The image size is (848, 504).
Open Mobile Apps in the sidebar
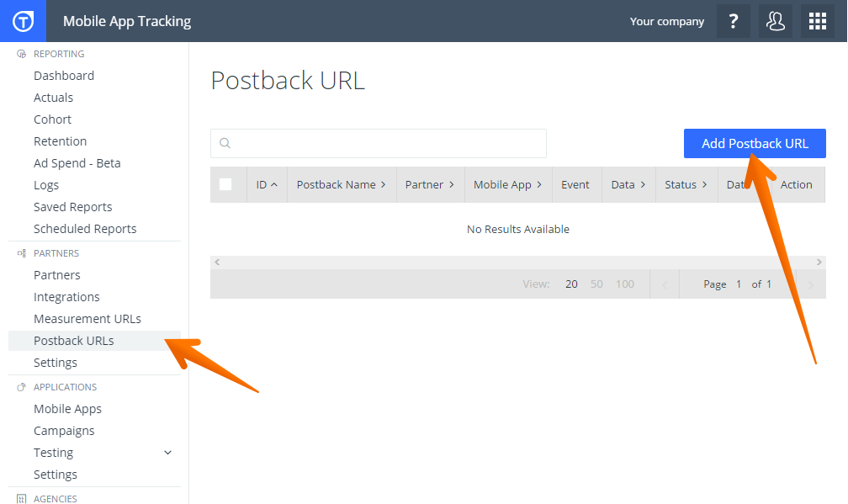[x=67, y=409]
